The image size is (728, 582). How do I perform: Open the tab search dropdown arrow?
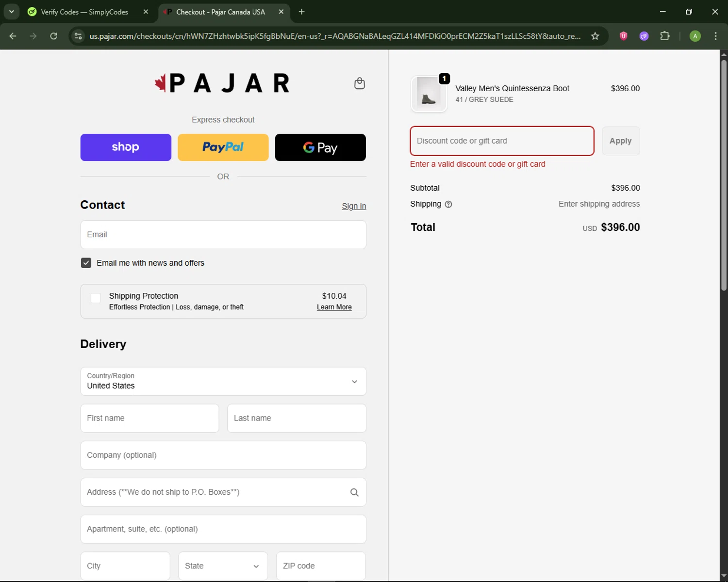coord(11,12)
